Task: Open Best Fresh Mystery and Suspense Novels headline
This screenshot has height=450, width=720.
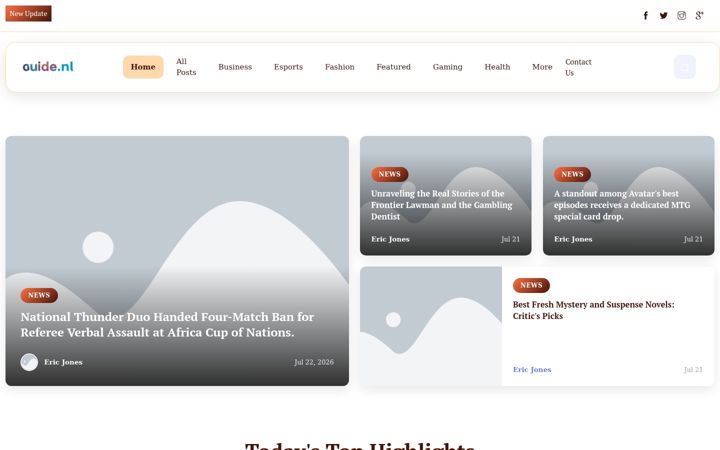Action: click(593, 310)
